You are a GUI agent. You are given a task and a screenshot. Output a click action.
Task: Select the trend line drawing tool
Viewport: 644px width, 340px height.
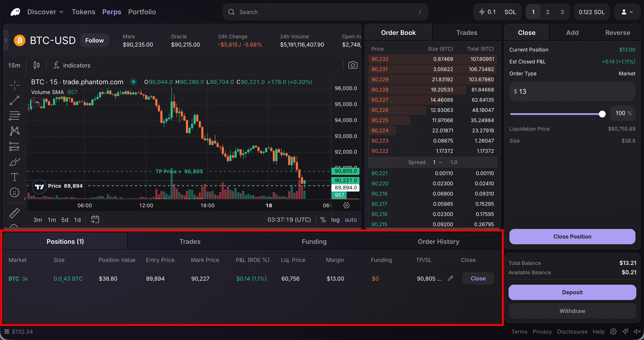[x=14, y=100]
